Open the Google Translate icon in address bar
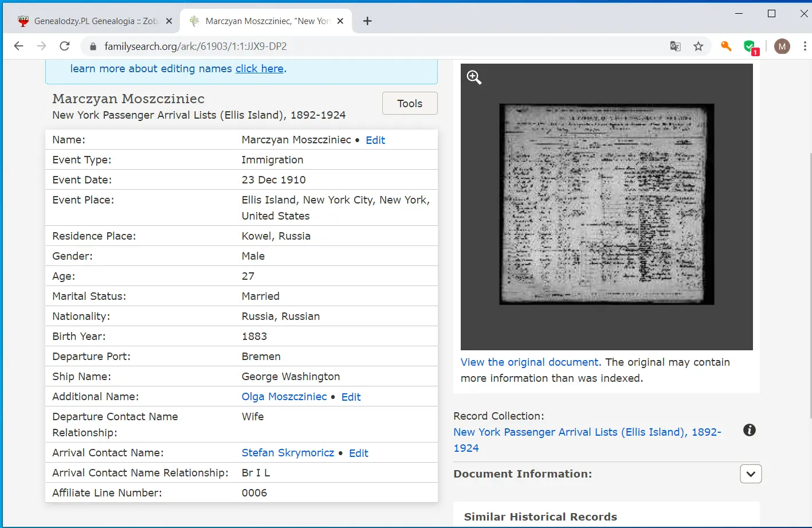Viewport: 812px width, 528px height. pyautogui.click(x=676, y=46)
